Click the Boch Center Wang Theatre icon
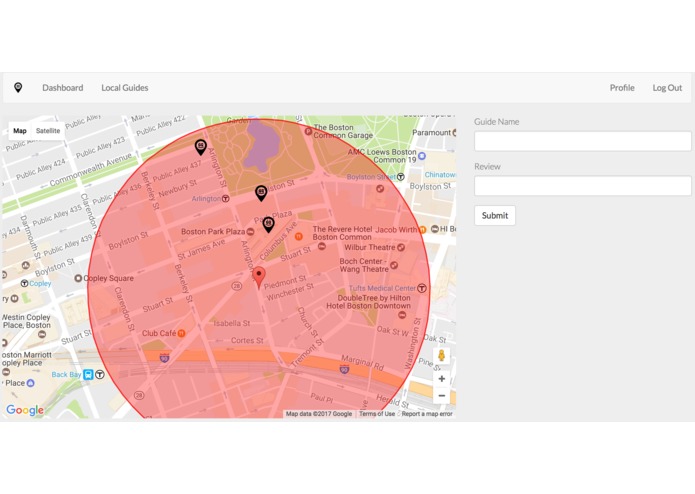 [x=394, y=265]
